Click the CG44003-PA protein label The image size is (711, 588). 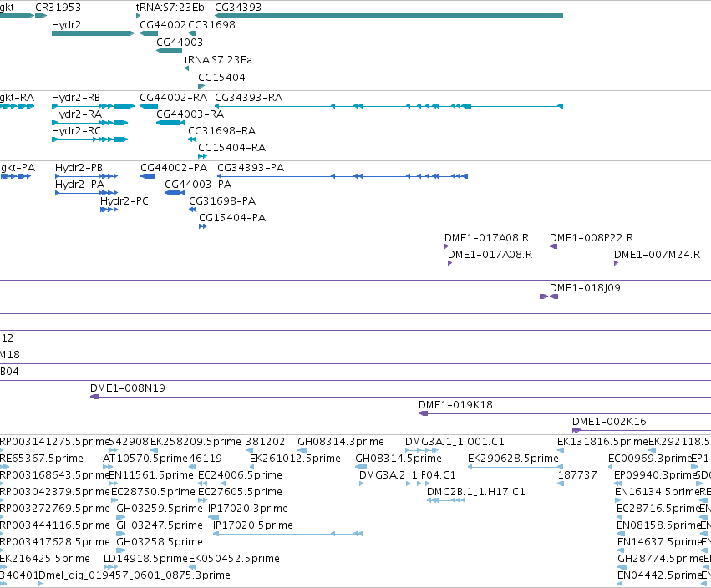tap(198, 185)
